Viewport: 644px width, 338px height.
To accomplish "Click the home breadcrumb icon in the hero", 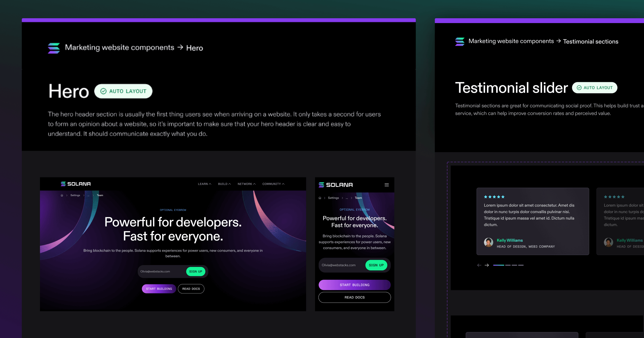I will point(61,195).
